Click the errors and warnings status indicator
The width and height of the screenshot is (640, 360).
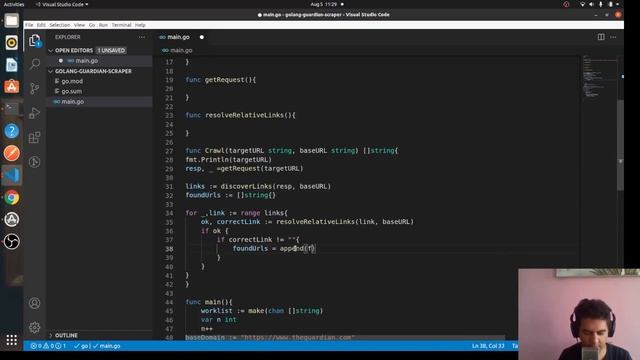point(48,346)
